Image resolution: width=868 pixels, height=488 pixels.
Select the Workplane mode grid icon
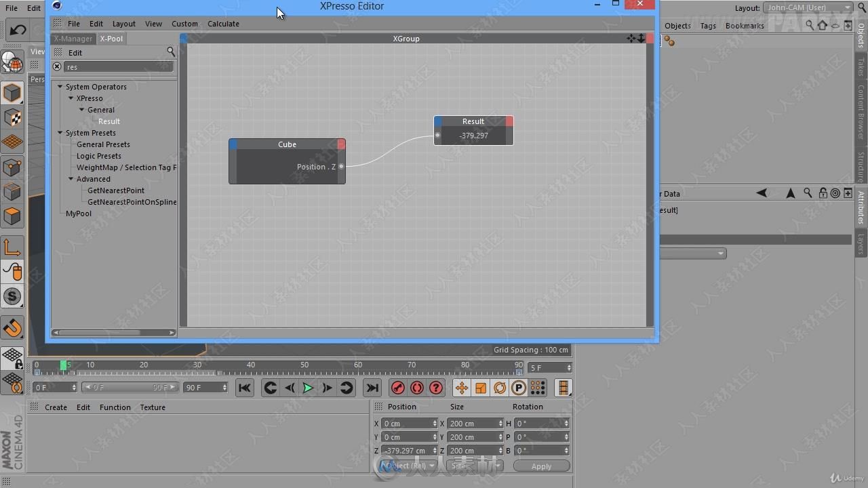click(x=12, y=142)
